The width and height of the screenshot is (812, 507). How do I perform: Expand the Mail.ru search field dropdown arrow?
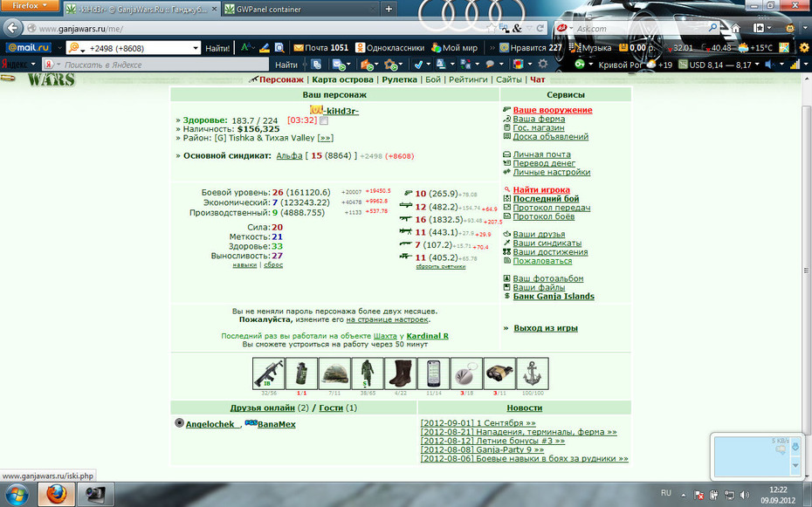click(x=196, y=48)
